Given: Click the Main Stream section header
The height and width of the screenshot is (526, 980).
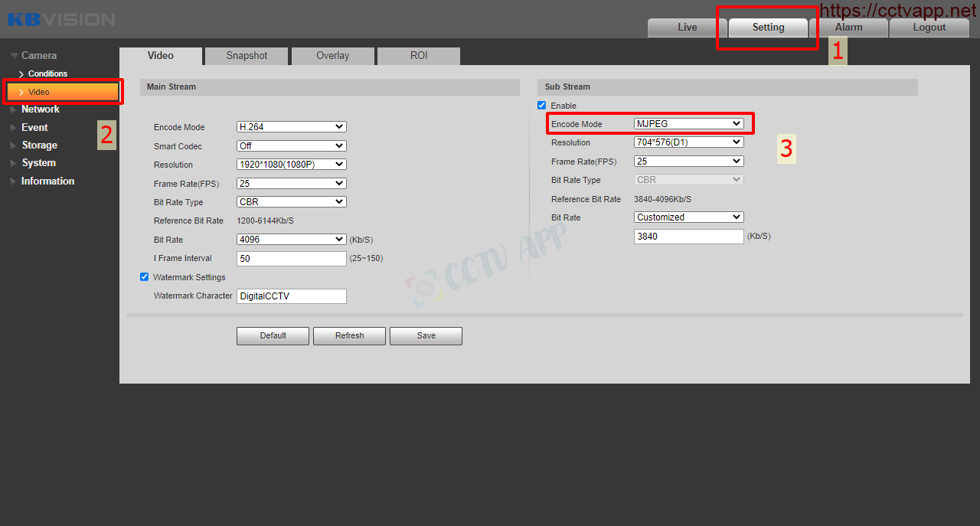Looking at the screenshot, I should [x=330, y=87].
